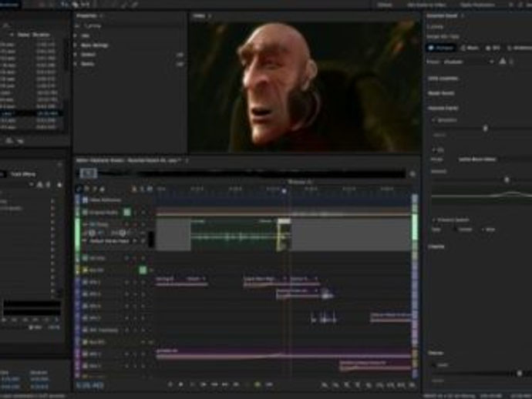
Task: Open EQ preset dropdown Subtle Boost
Action: click(x=493, y=159)
